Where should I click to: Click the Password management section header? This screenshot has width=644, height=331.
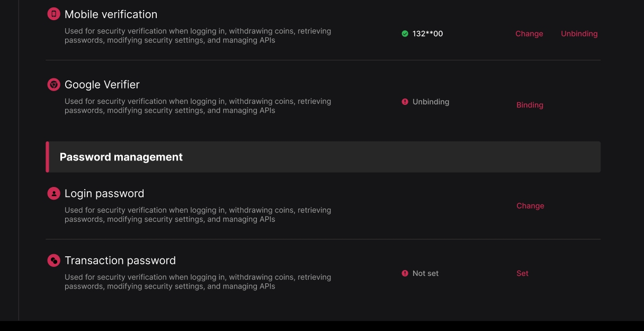tap(121, 157)
